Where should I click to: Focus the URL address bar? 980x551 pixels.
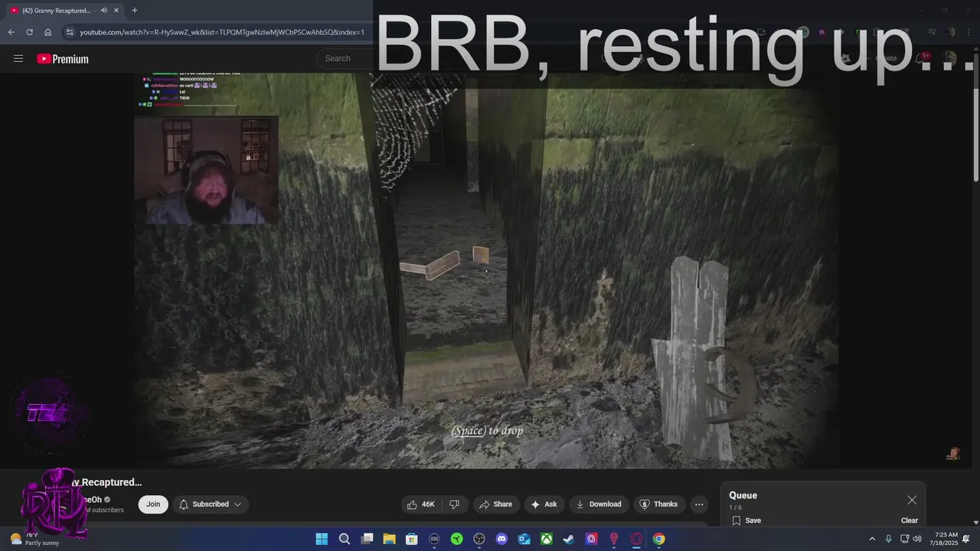tap(222, 32)
